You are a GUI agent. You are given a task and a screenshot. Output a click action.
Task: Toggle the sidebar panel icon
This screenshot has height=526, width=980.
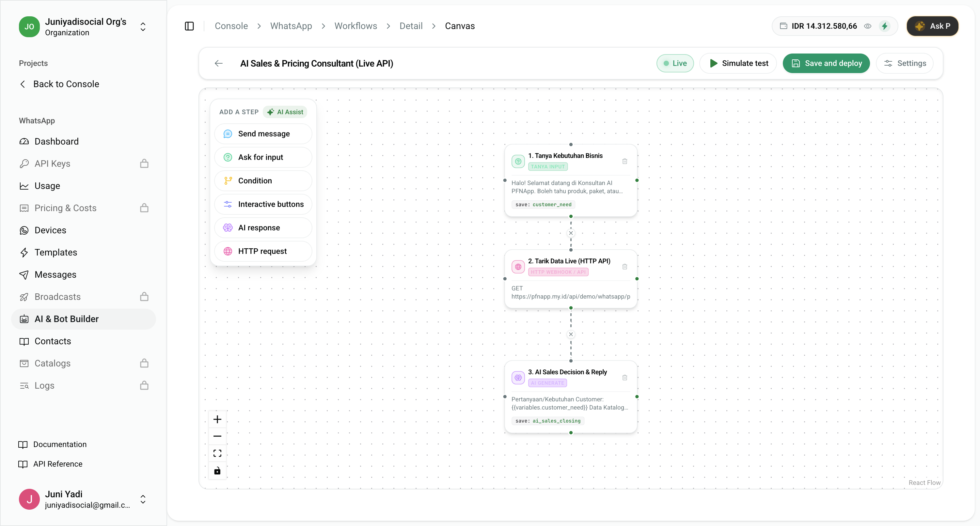coord(189,26)
